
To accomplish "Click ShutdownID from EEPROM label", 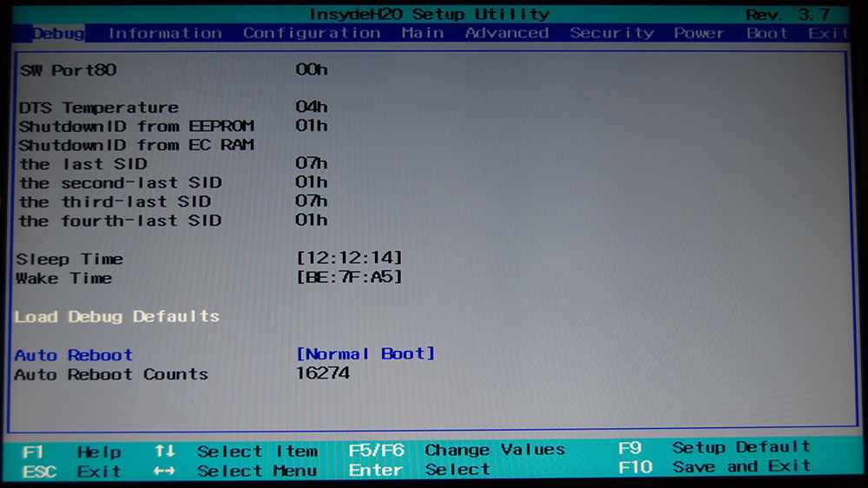I will point(136,126).
